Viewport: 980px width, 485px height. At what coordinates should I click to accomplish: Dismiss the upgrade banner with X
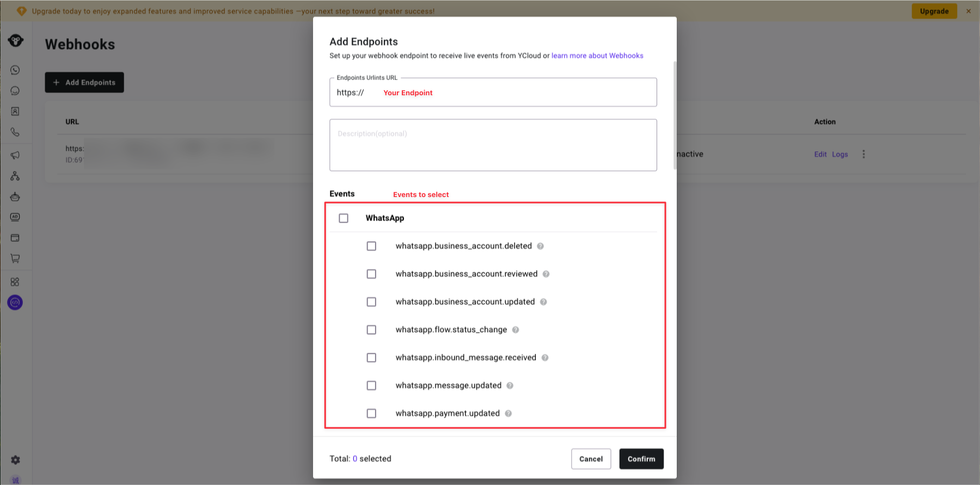click(969, 11)
